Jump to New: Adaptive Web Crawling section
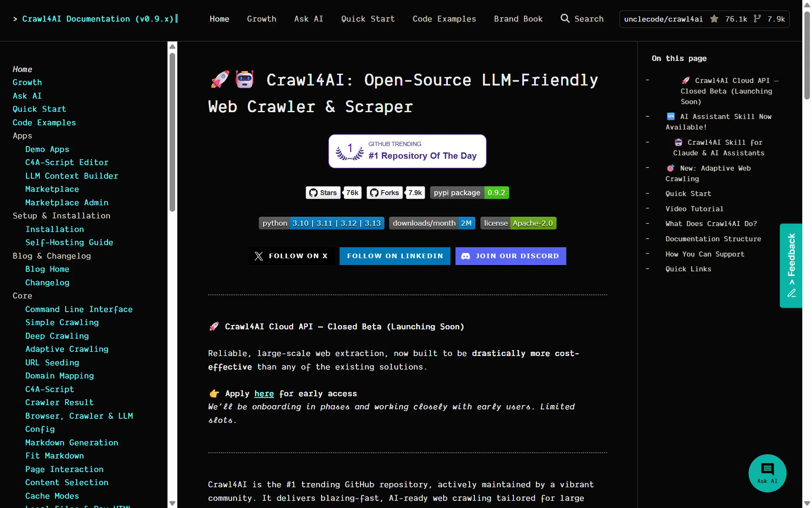Screen dimensions: 812x508 click(708, 174)
